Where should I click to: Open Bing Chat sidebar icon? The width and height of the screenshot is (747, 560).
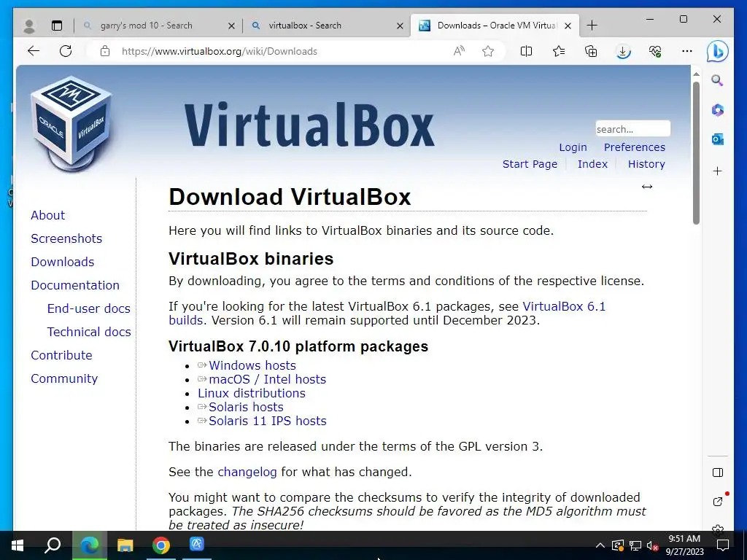click(718, 51)
